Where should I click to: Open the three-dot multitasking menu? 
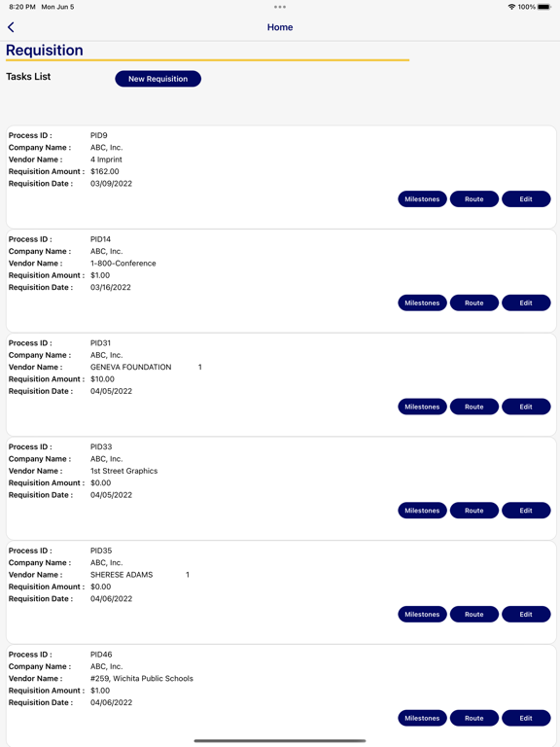(x=280, y=7)
